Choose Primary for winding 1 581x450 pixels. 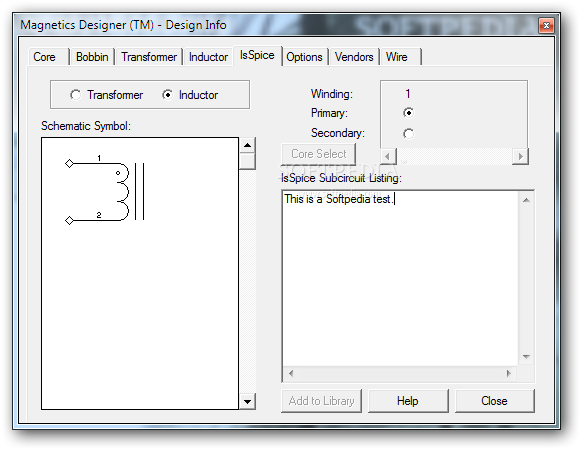[x=408, y=113]
